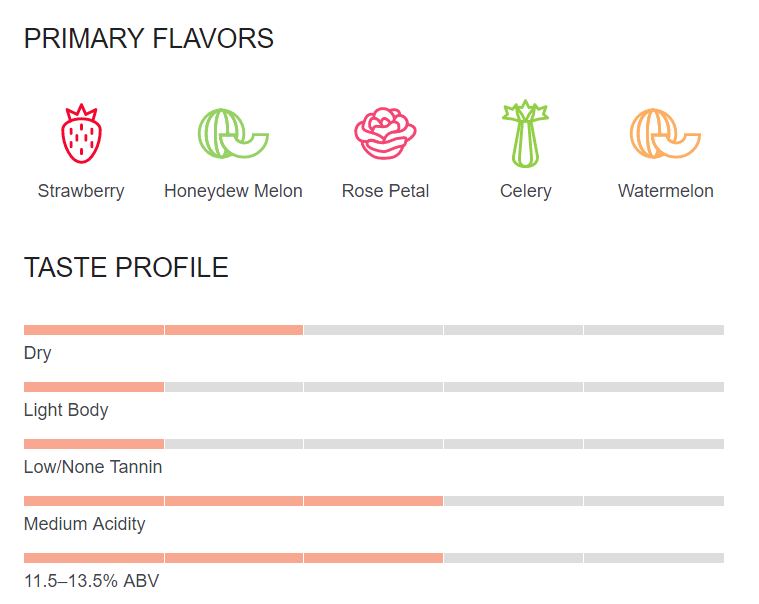Screen dimensions: 759x604
Task: Click the Honeydew Melon text label
Action: pos(233,191)
